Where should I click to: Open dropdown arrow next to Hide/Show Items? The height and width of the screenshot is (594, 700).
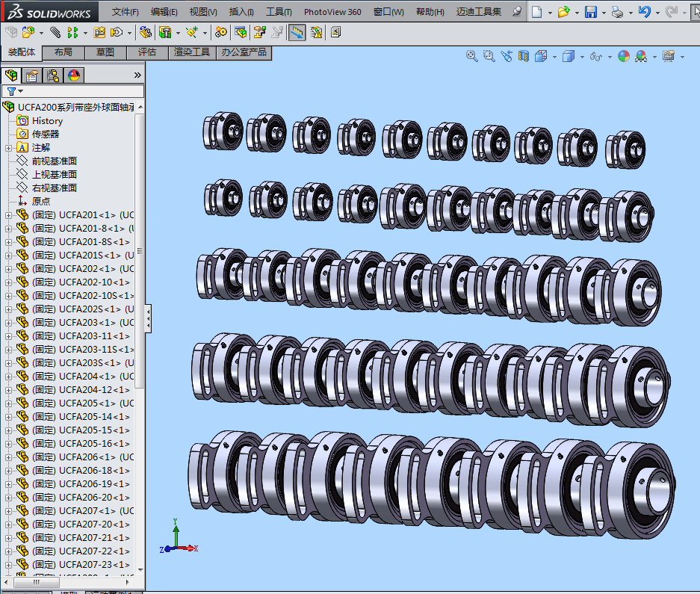pyautogui.click(x=610, y=57)
